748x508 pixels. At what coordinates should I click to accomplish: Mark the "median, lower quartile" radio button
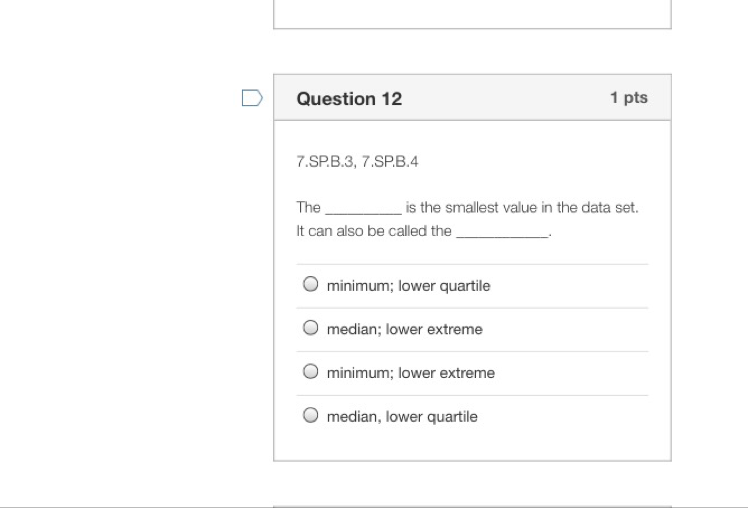[311, 415]
